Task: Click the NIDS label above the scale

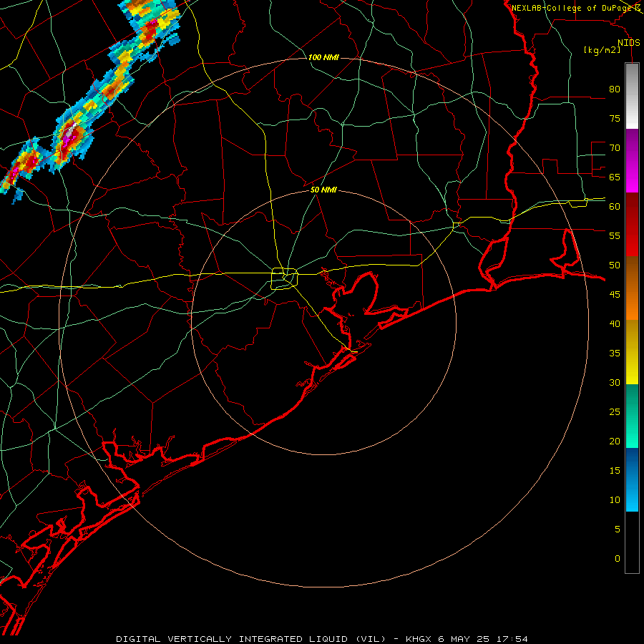Action: pos(629,43)
